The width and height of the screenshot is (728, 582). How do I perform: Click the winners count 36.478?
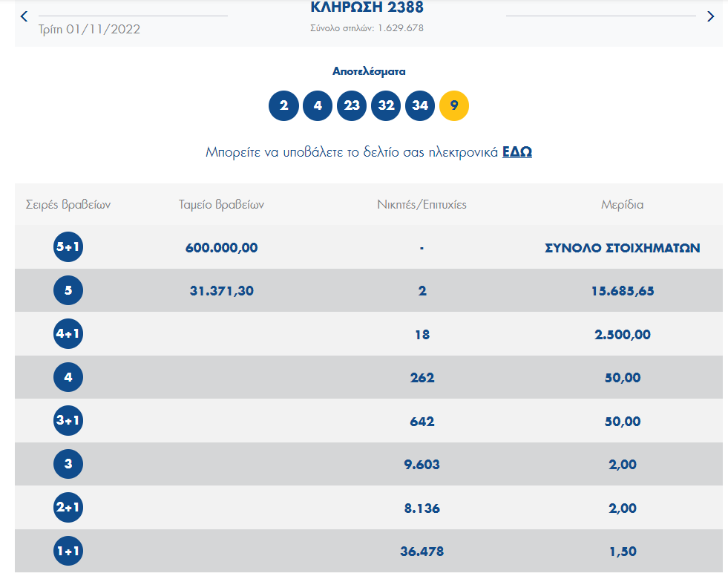click(x=422, y=552)
